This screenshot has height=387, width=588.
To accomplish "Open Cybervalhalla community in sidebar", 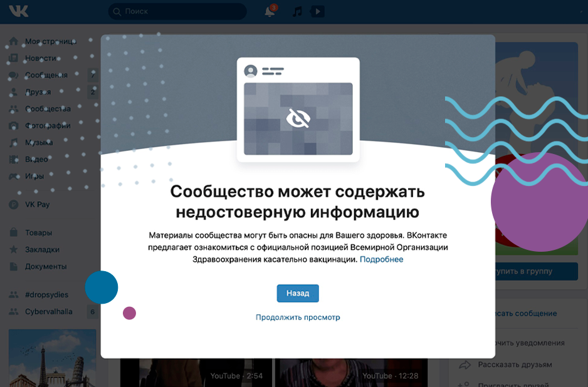I will pyautogui.click(x=49, y=312).
